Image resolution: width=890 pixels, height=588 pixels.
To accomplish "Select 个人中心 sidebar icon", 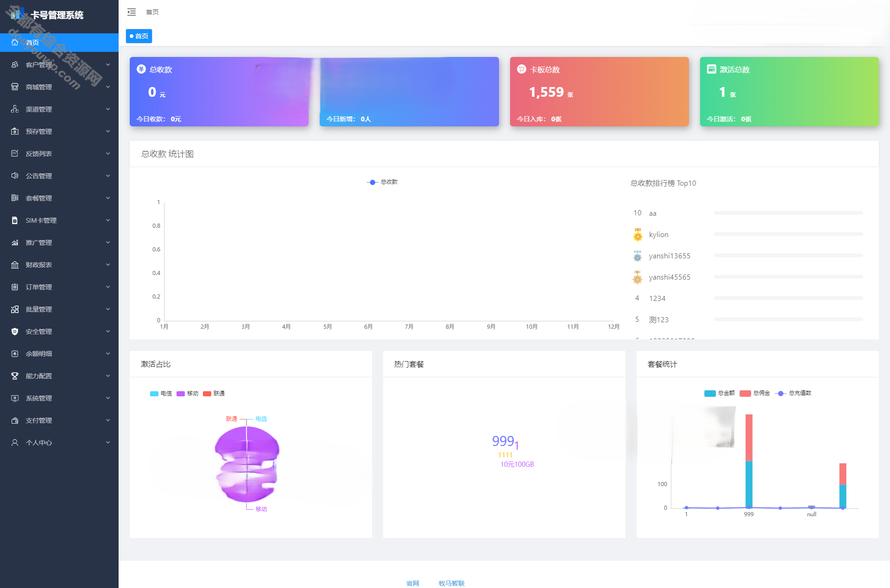I will pos(14,443).
